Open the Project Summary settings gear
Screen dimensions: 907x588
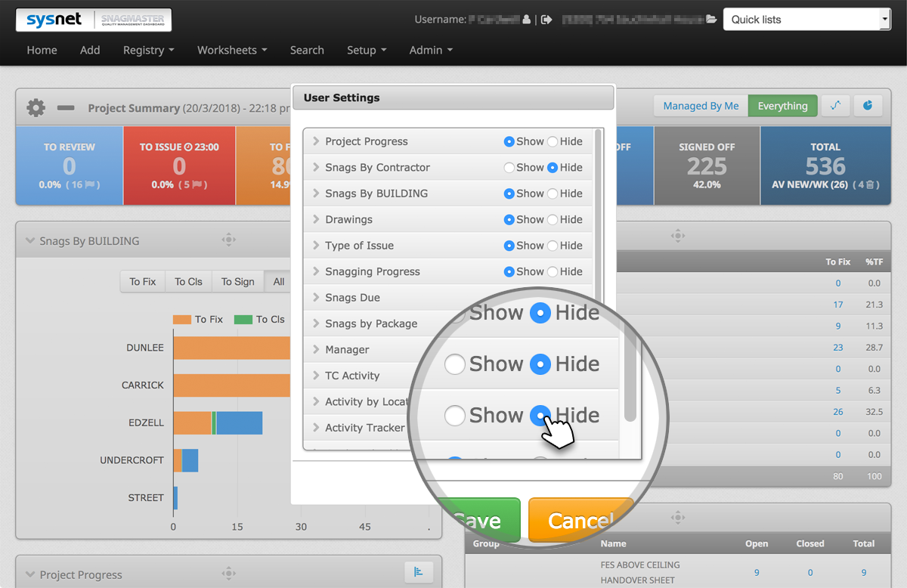pos(35,107)
